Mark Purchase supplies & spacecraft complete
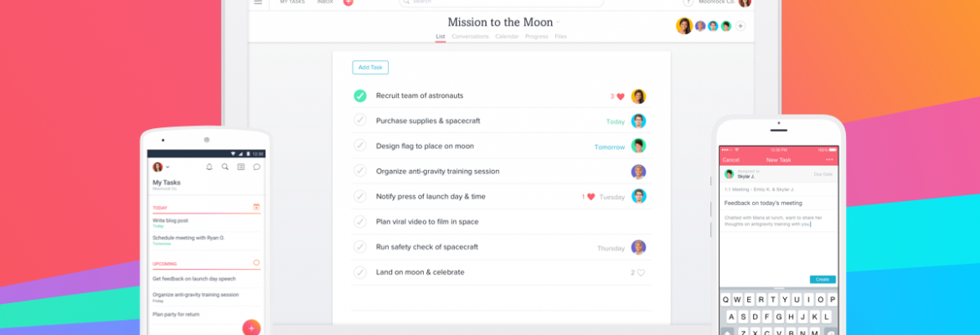The width and height of the screenshot is (980, 335). tap(360, 120)
